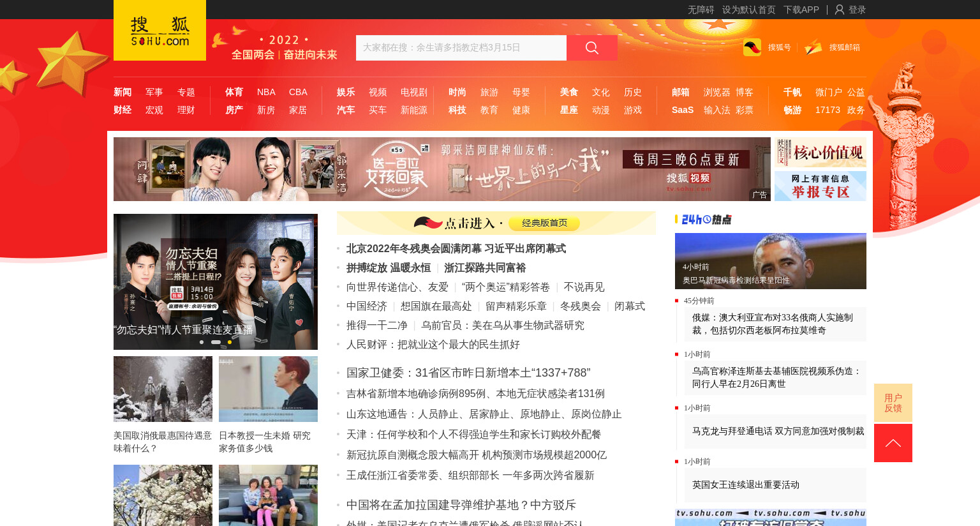Go to 邮箱 nav link
Image resolution: width=980 pixels, height=526 pixels.
(681, 92)
